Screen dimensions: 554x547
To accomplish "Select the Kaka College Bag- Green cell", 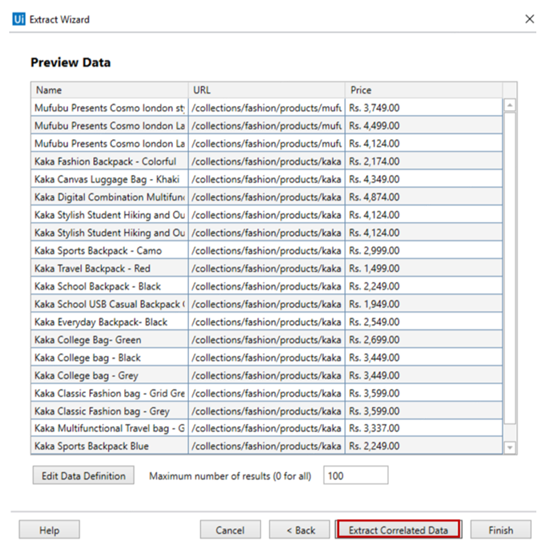I will pos(109,340).
